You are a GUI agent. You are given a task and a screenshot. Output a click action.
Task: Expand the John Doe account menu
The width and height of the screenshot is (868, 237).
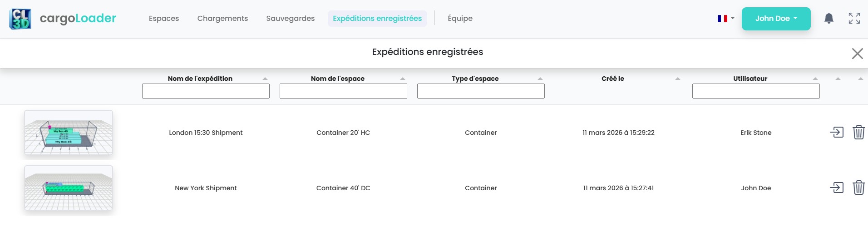pos(776,19)
